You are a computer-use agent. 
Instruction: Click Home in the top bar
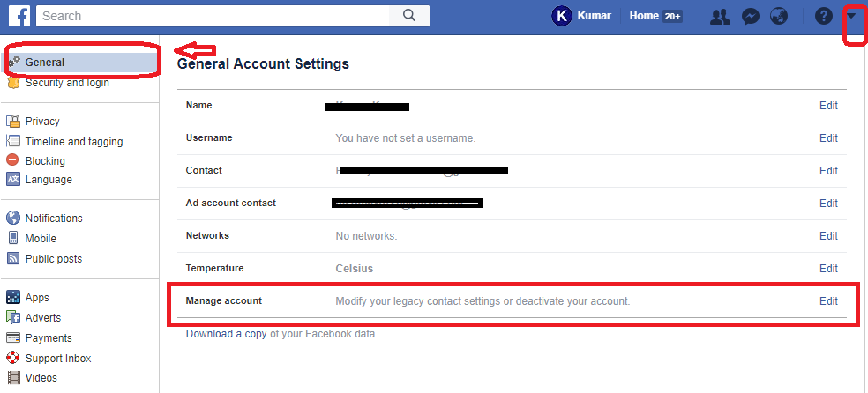644,16
